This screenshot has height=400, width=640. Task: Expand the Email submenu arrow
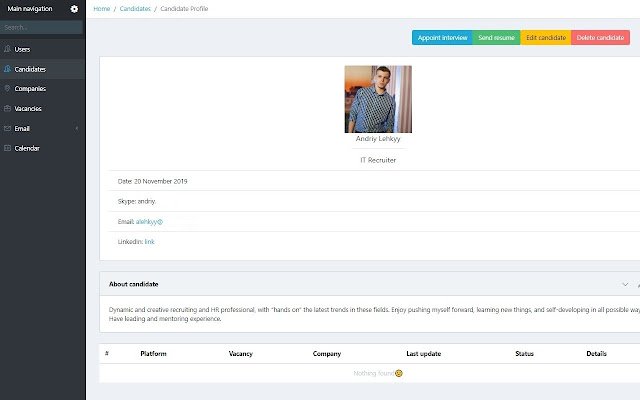(77, 129)
